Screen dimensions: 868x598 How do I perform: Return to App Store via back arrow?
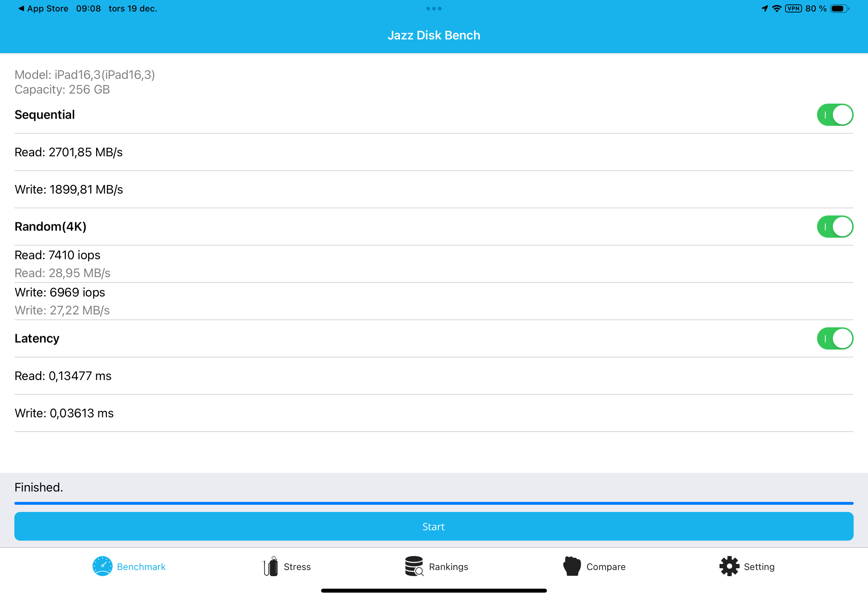coord(43,9)
